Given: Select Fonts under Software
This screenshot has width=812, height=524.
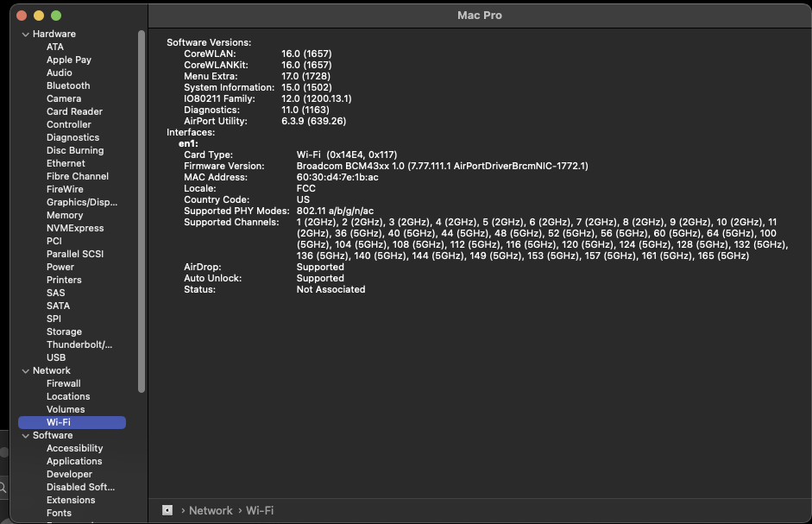Looking at the screenshot, I should [59, 513].
